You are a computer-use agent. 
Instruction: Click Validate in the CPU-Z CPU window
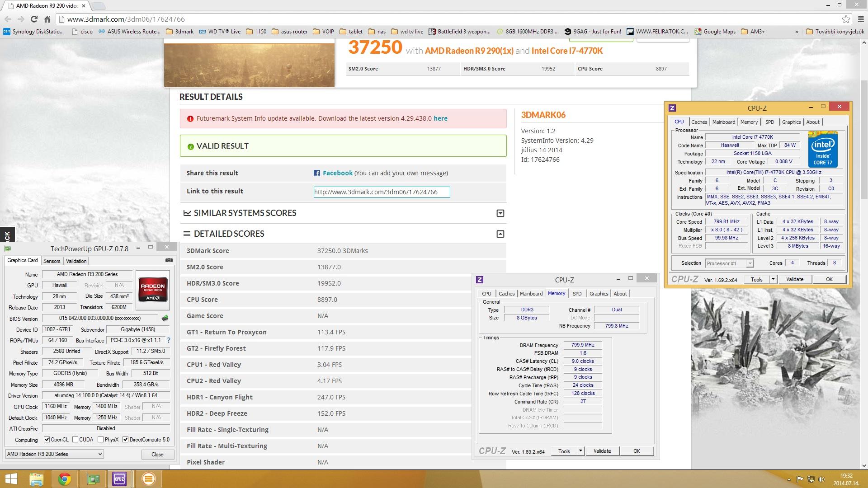click(x=794, y=279)
